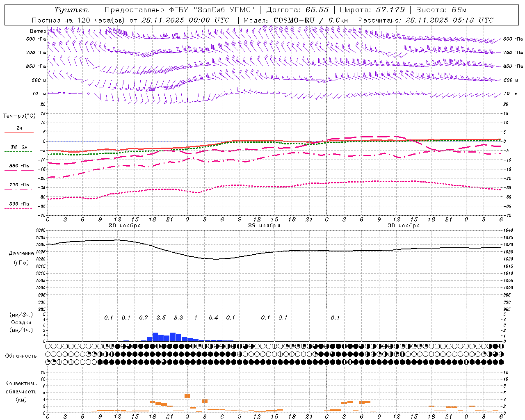
Task: Click "1000" on the right pressure axis
Action: 508,288
